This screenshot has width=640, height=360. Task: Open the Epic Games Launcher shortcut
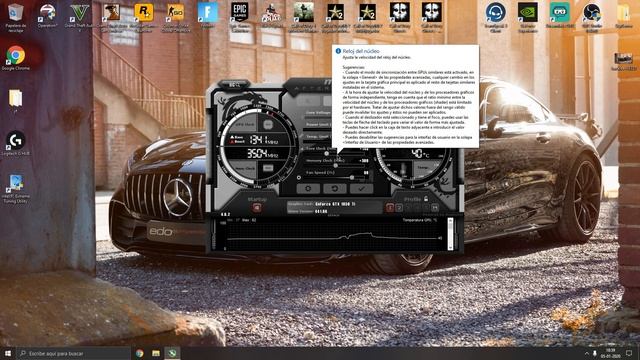point(240,17)
